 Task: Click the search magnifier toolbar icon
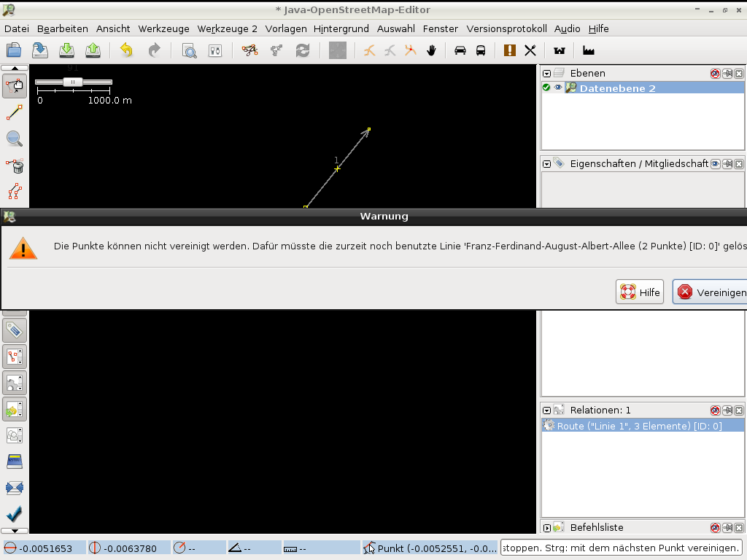tap(189, 50)
